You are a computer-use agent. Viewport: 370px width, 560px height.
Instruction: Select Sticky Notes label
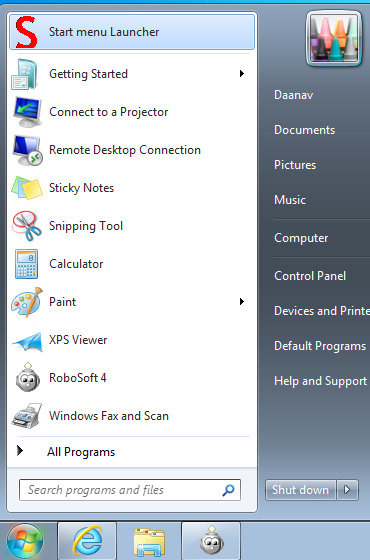[81, 188]
